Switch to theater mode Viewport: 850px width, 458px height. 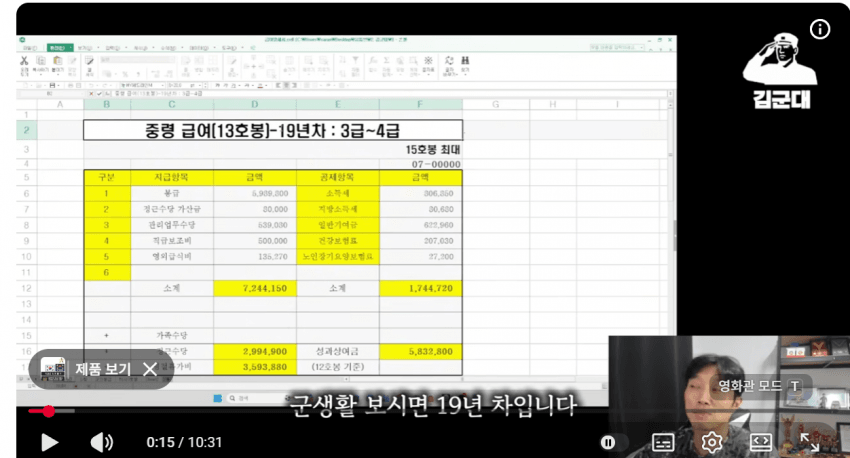point(761,443)
